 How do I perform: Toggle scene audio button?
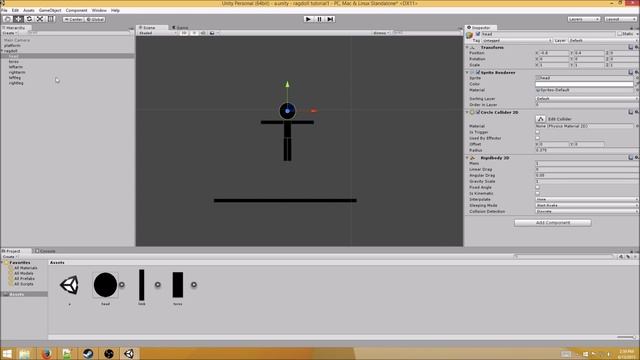(x=203, y=33)
